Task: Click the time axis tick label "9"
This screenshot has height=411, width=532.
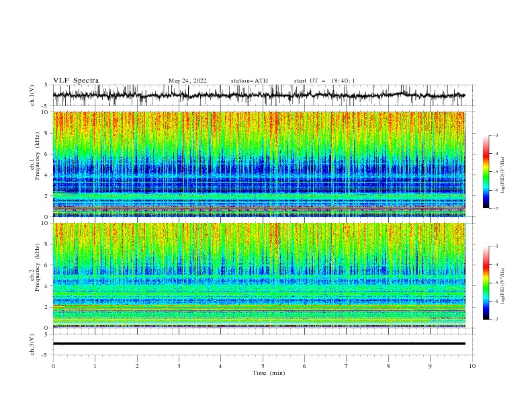Action: (x=430, y=366)
